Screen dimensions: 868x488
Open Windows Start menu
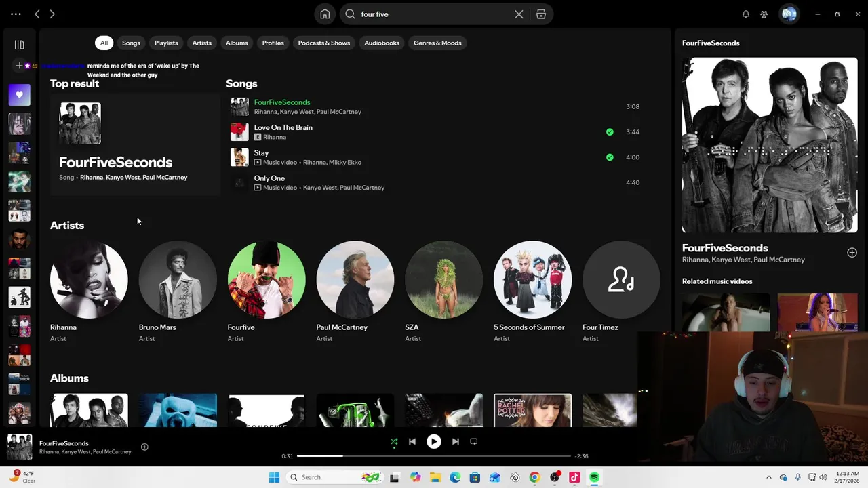pos(274,477)
